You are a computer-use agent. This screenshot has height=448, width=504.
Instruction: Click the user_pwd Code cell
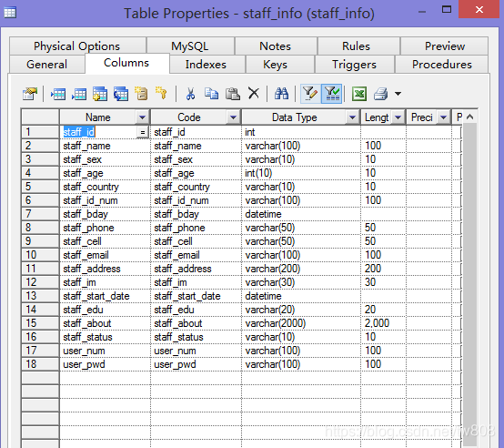click(196, 364)
